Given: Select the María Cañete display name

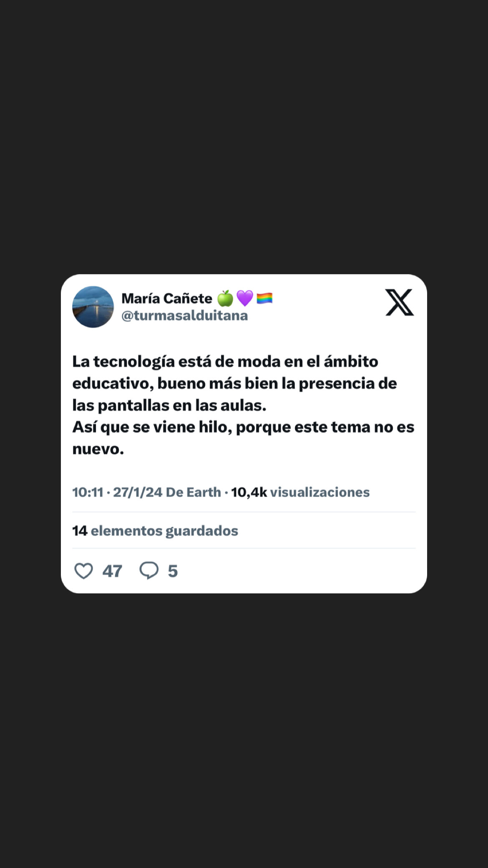Looking at the screenshot, I should click(x=167, y=298).
